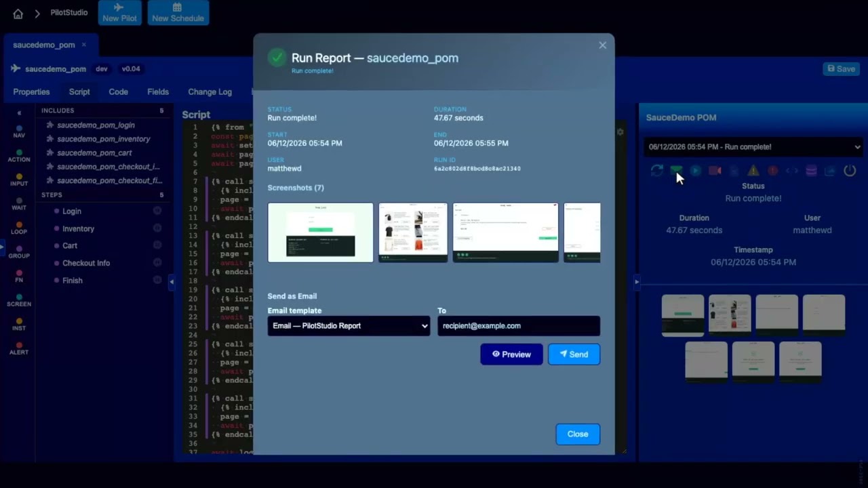Screen dimensions: 868x488
Task: Click the power icon in run toolbar
Action: 850,171
